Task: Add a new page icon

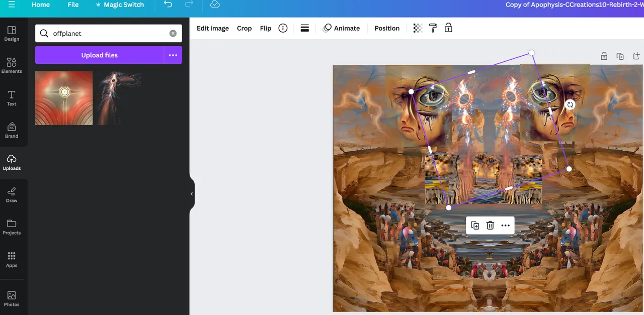Action: click(x=636, y=56)
